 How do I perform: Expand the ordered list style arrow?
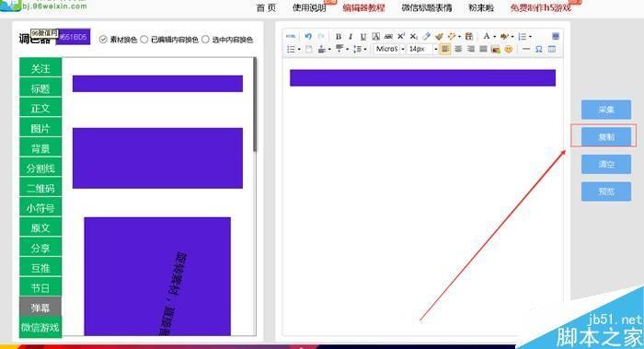click(x=530, y=37)
